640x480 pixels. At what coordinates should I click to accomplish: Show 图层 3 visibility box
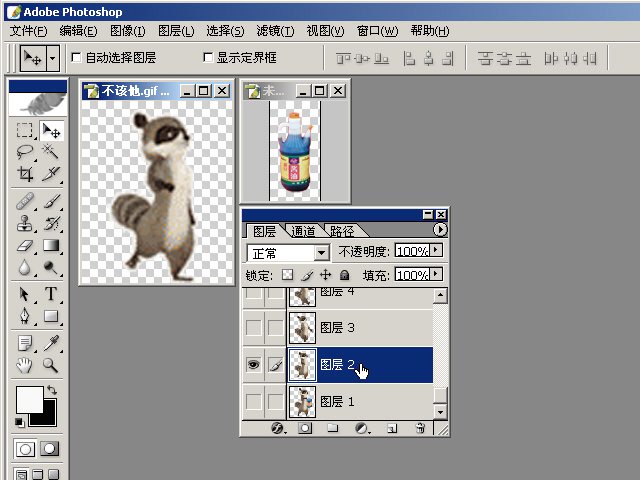pos(253,327)
